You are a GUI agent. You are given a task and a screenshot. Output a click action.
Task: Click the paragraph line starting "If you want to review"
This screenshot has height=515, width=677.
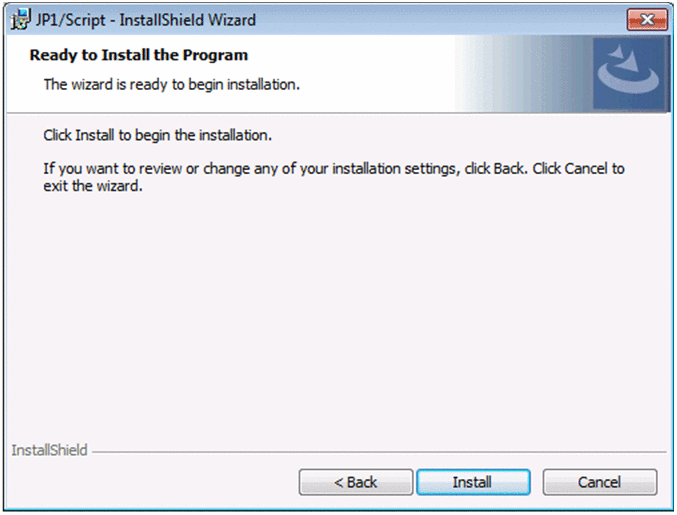334,168
